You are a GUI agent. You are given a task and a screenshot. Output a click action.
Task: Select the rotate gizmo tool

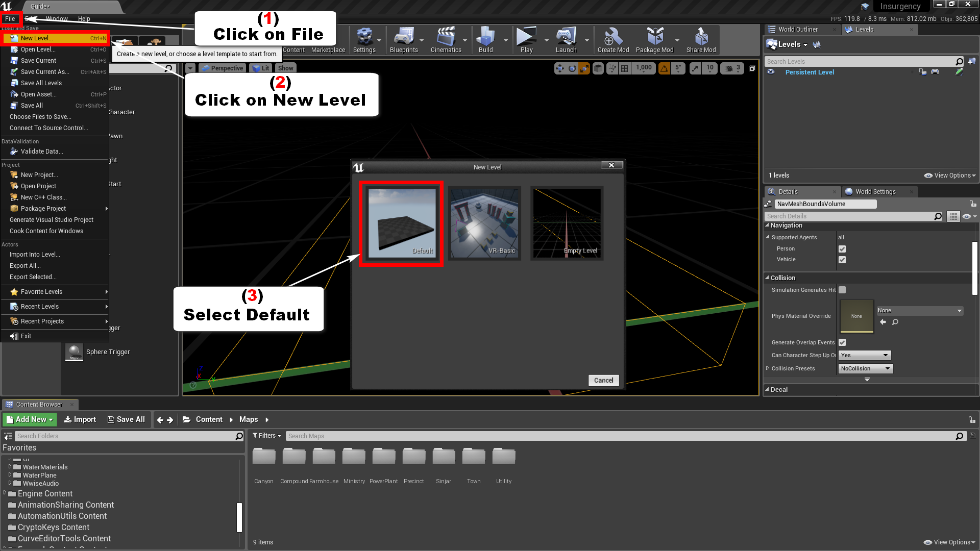[572, 68]
